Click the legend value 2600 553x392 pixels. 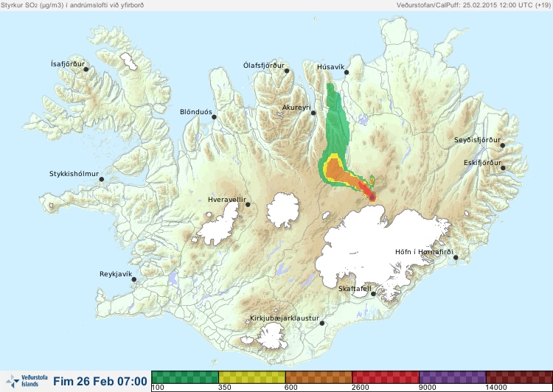359,388
